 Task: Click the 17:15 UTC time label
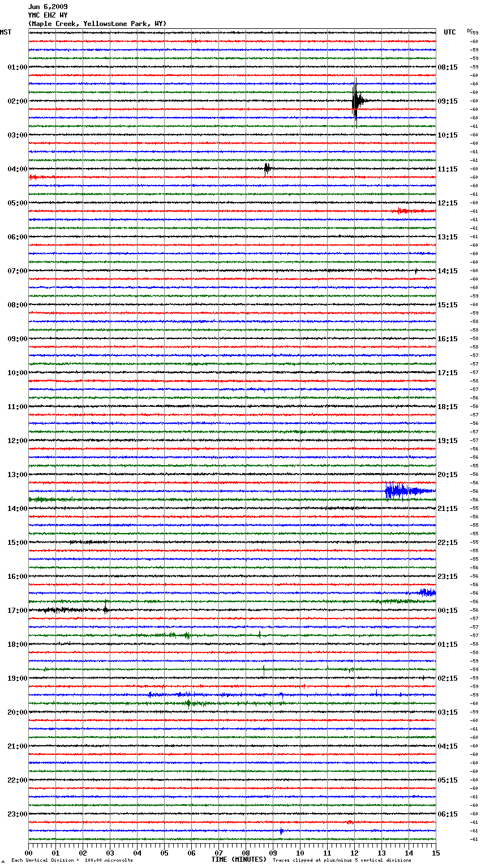pyautogui.click(x=448, y=373)
